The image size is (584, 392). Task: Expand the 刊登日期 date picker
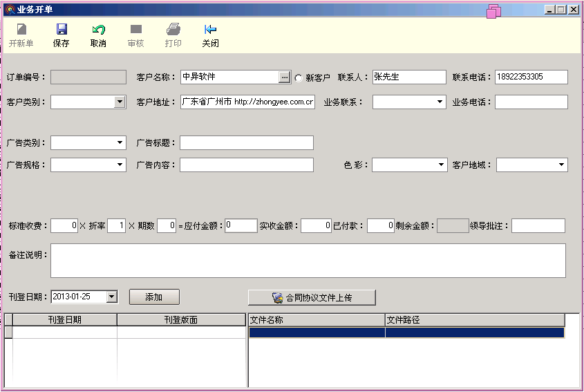112,297
